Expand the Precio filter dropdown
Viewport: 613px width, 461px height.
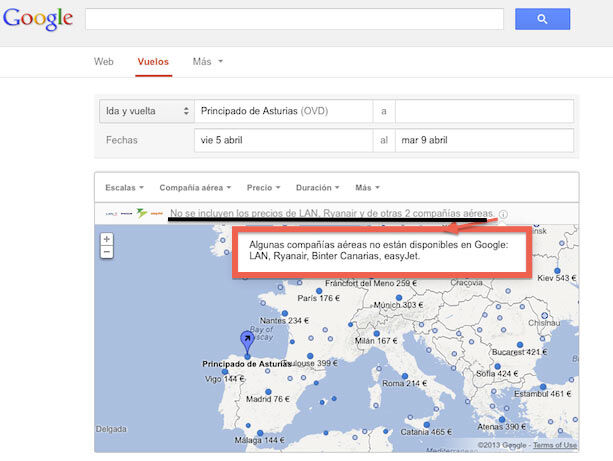pos(263,188)
